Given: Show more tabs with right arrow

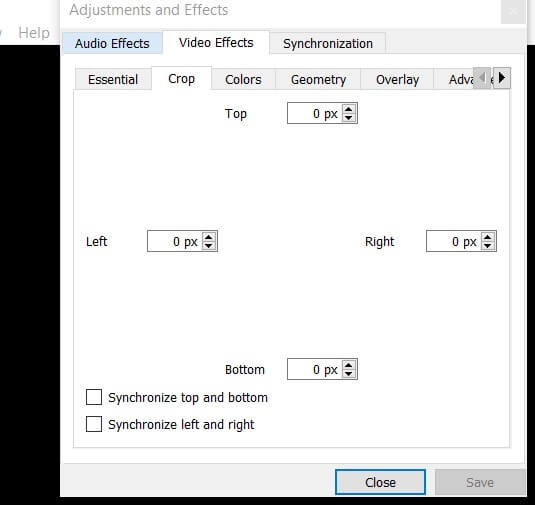Looking at the screenshot, I should [x=502, y=78].
